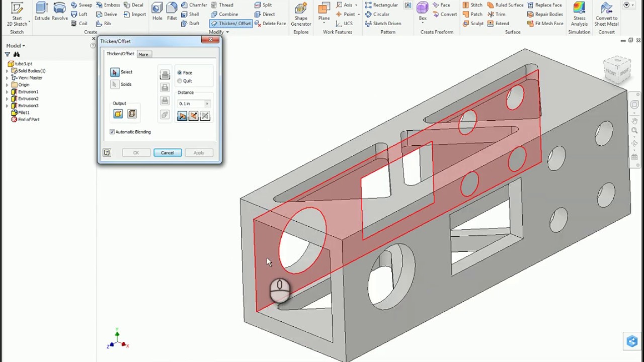
Task: Expand the Origin folder node
Action: (x=7, y=85)
